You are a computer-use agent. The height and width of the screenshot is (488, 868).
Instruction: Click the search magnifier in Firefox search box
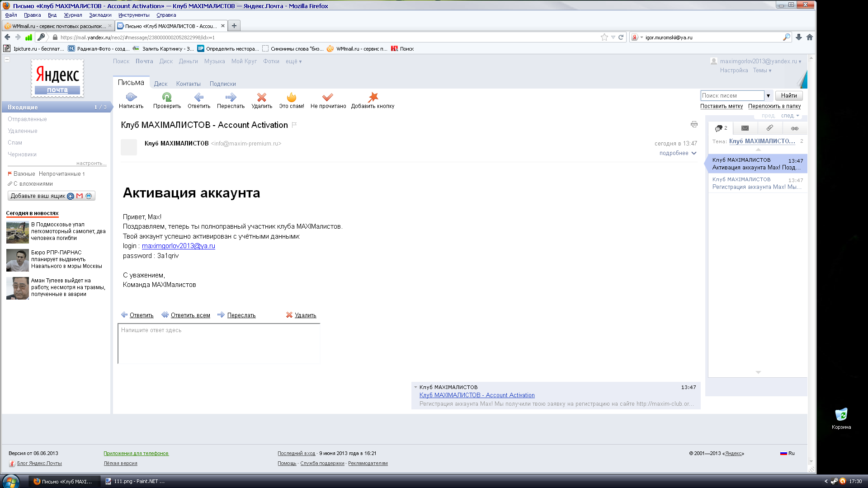click(787, 37)
